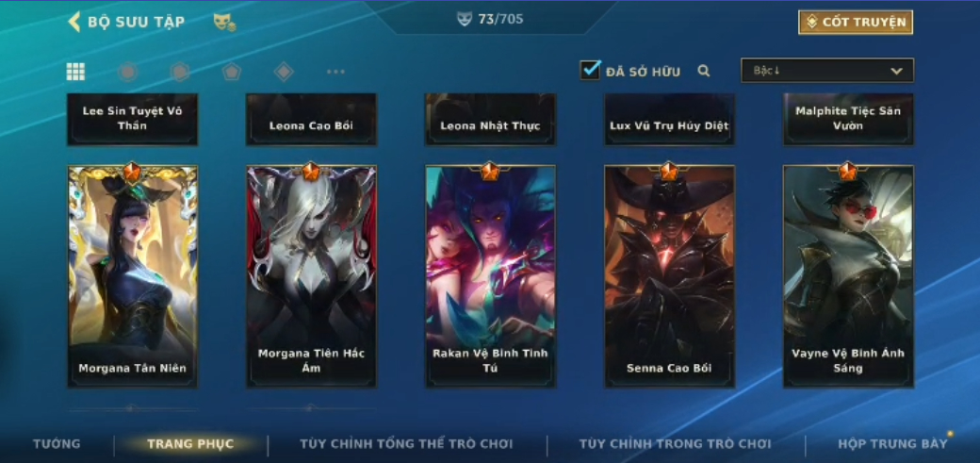Open the Vayne Vệ Binh Ánh Sáng skin
This screenshot has width=980, height=463.
tap(848, 276)
